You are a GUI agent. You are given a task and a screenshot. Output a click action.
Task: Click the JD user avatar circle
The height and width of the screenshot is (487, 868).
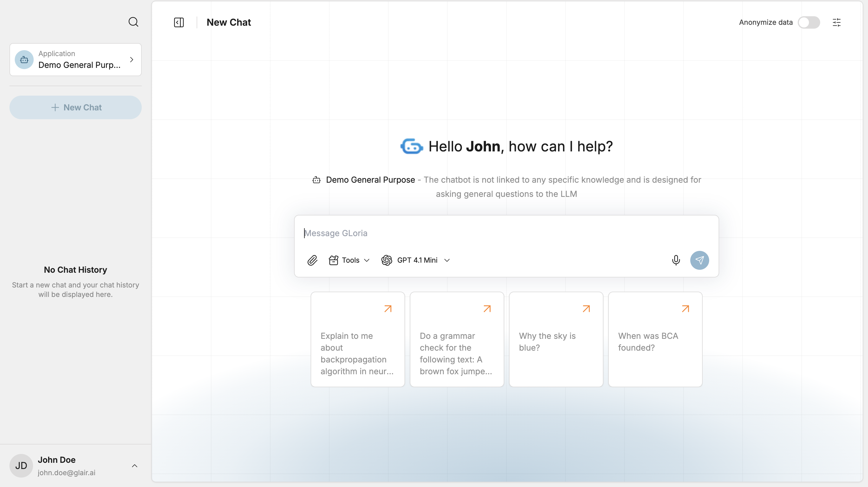coord(21,466)
